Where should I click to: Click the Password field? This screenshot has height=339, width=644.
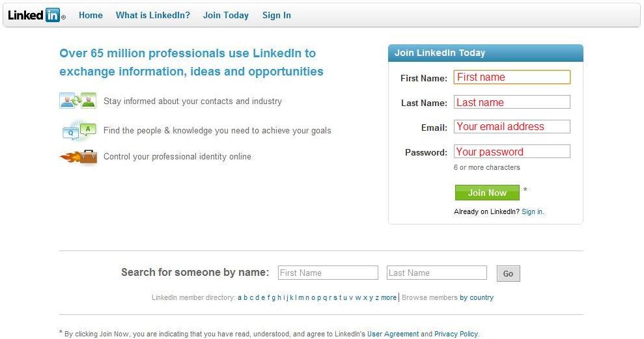pyautogui.click(x=512, y=152)
